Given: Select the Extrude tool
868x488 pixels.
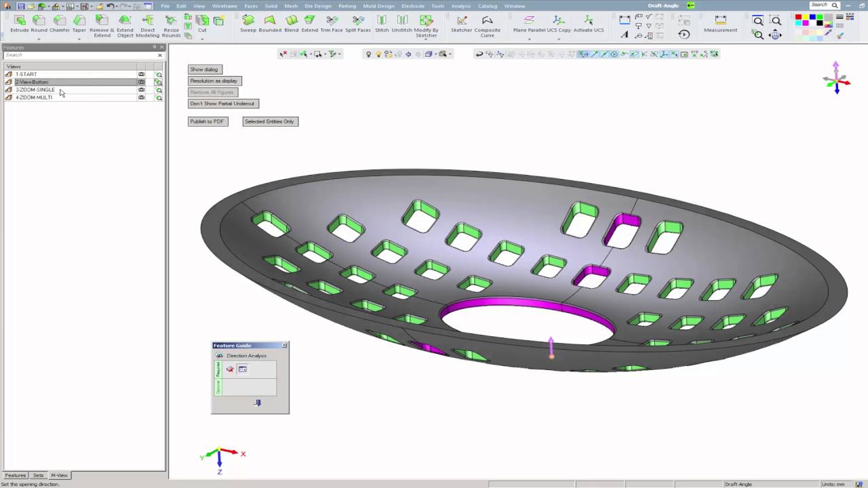Looking at the screenshot, I should [x=20, y=24].
